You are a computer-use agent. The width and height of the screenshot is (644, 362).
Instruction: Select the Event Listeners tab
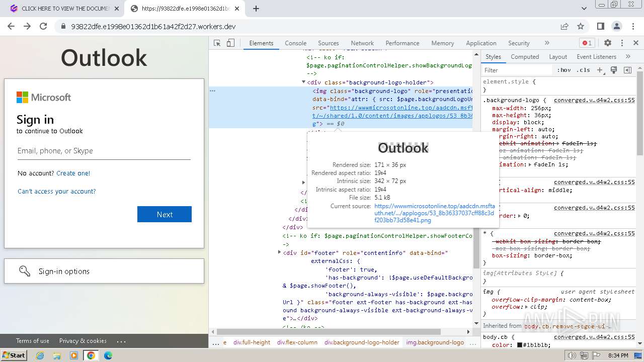596,57
